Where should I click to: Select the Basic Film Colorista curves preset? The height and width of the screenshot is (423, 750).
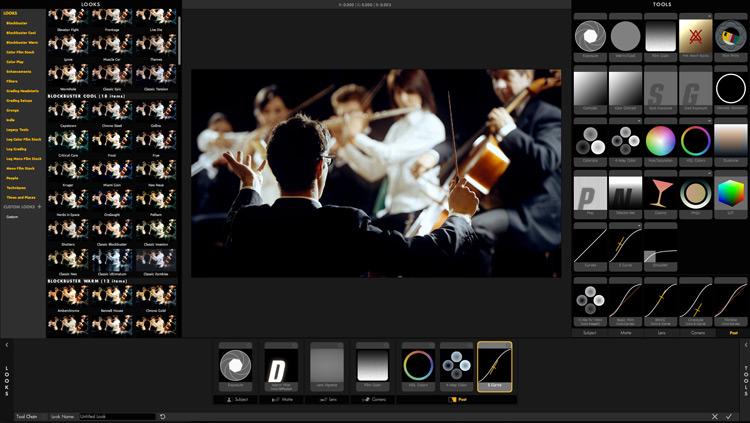(x=625, y=302)
